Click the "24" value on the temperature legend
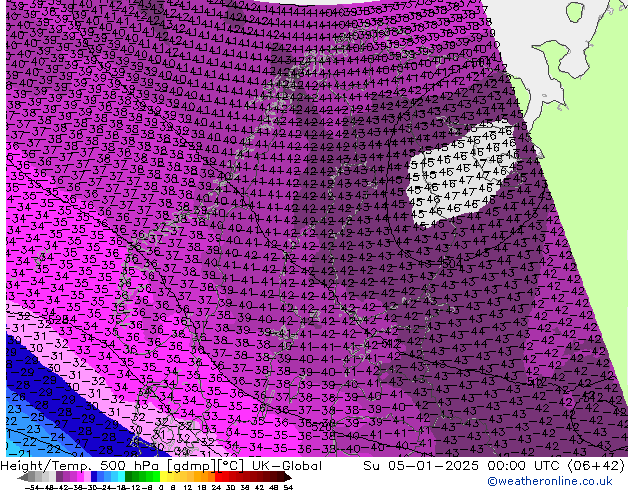 (216, 488)
